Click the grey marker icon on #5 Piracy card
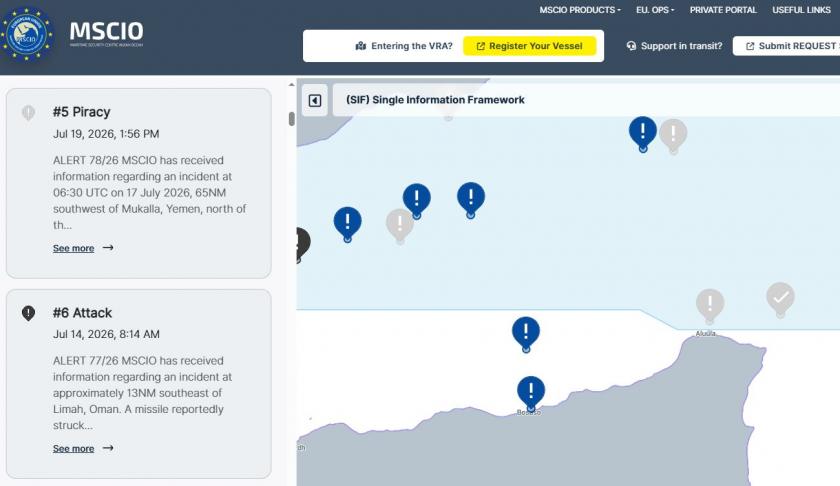The image size is (840, 486). (28, 113)
